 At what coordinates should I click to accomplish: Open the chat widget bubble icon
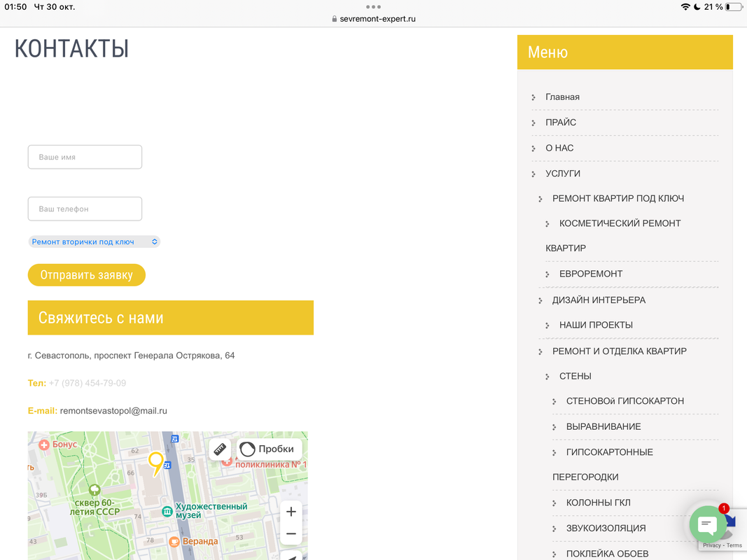tap(708, 524)
